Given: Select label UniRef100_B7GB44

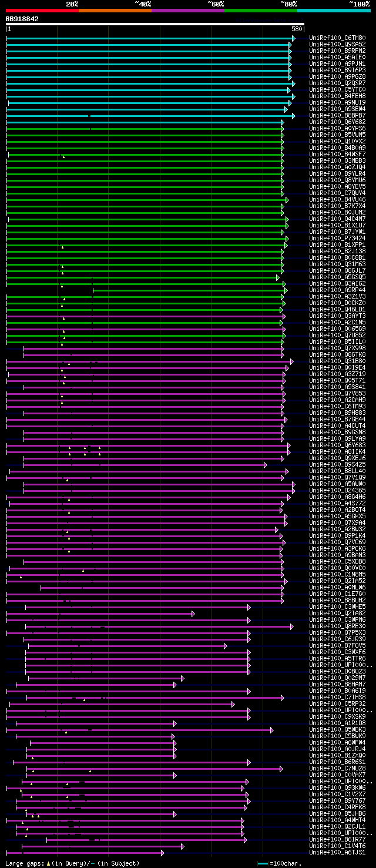Looking at the screenshot, I should pos(337,420).
